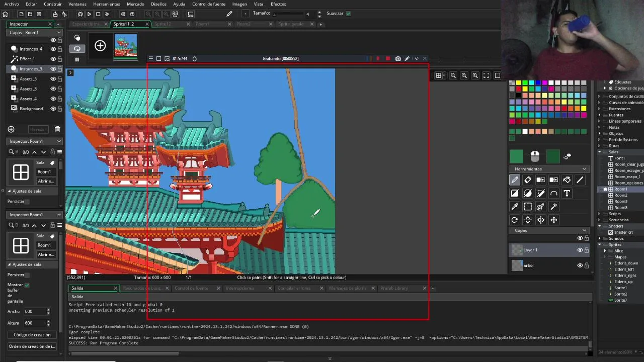Select shader_crt in asset tree
The image size is (644, 362).
(623, 233)
